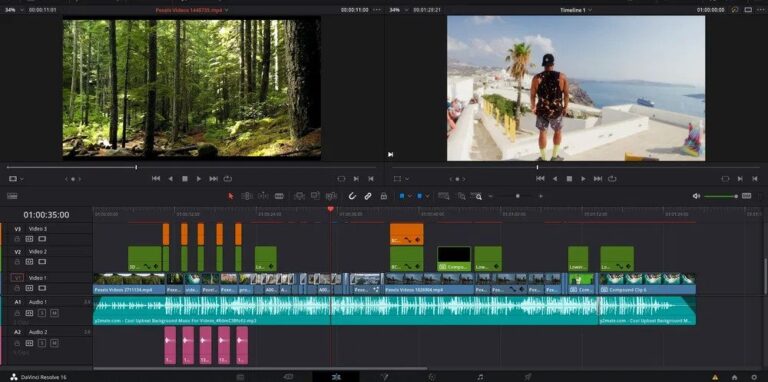The width and height of the screenshot is (768, 382).
Task: Switch to the Edit page tab
Action: (336, 377)
